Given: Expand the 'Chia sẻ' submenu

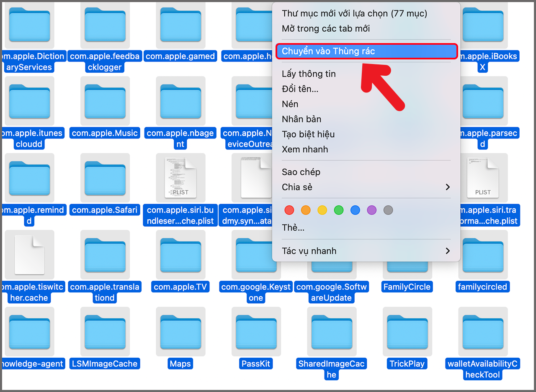Looking at the screenshot, I should coord(366,187).
